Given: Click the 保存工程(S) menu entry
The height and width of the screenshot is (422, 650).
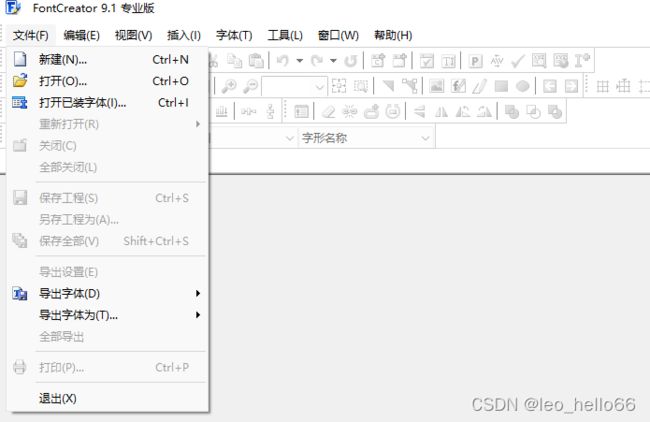Looking at the screenshot, I should [108, 198].
